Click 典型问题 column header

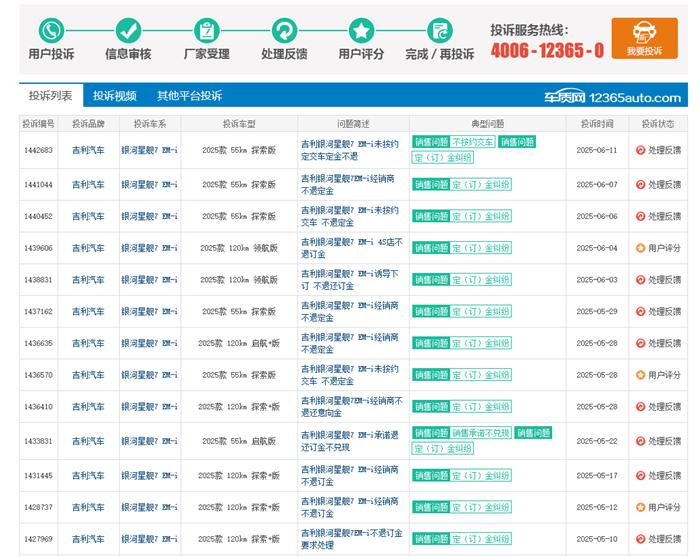(x=488, y=124)
